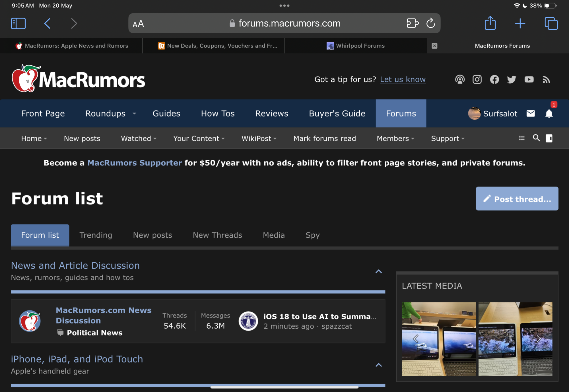
Task: Open the RSS feed icon
Action: pos(546,80)
